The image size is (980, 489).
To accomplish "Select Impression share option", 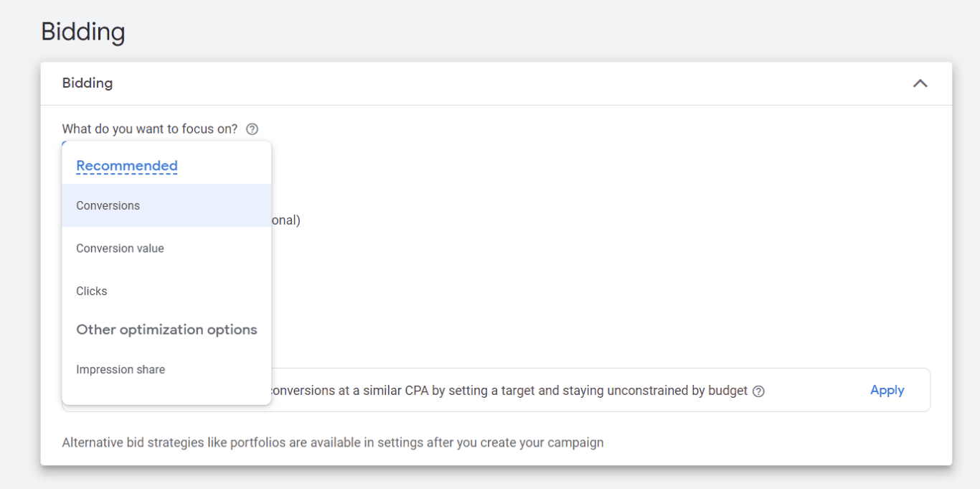I will point(166,370).
